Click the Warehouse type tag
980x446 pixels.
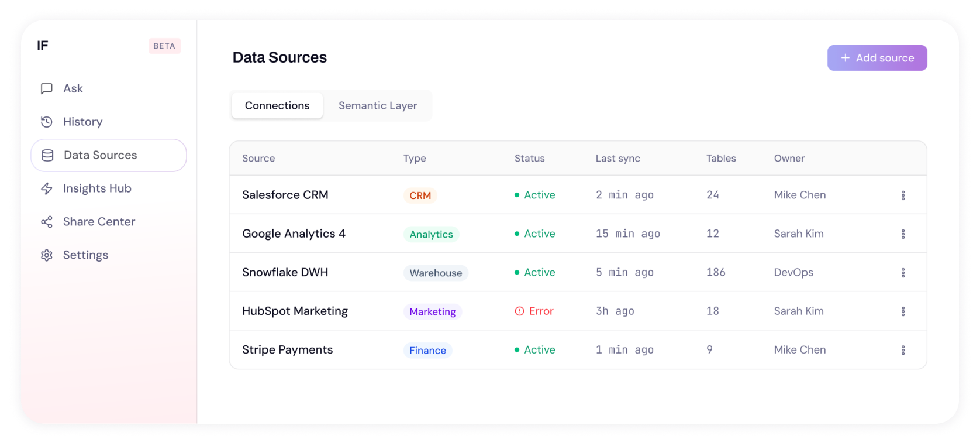point(436,273)
